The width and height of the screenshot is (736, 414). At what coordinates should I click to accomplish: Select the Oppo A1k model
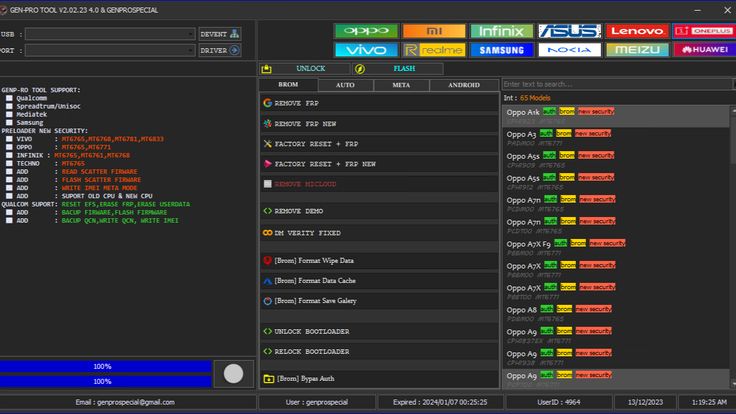(616, 116)
